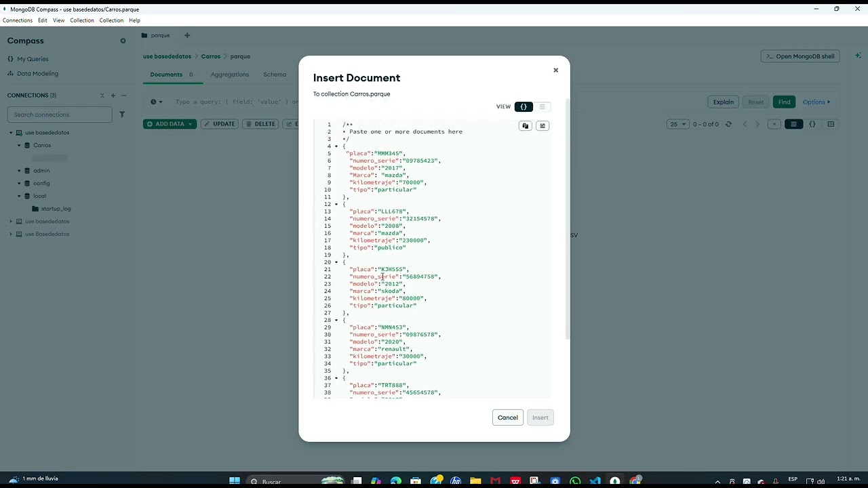Open the ADD DATA dropdown
The width and height of the screenshot is (868, 488).
tap(170, 124)
